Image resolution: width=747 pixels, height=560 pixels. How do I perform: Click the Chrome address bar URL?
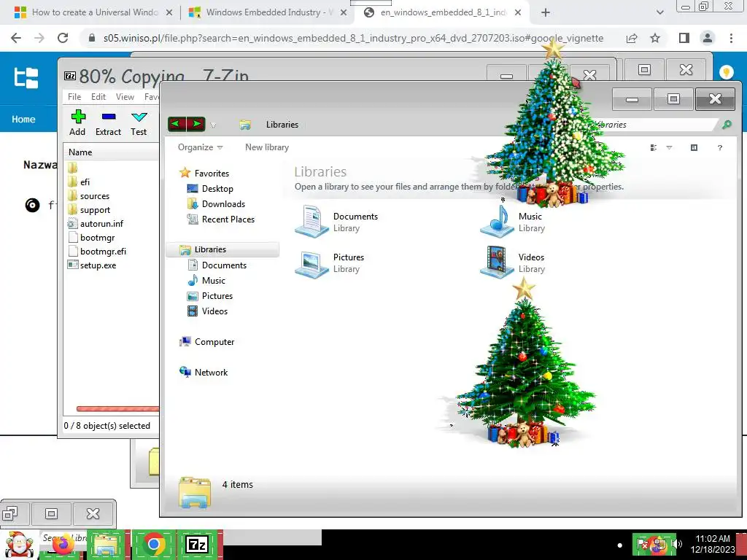point(354,38)
